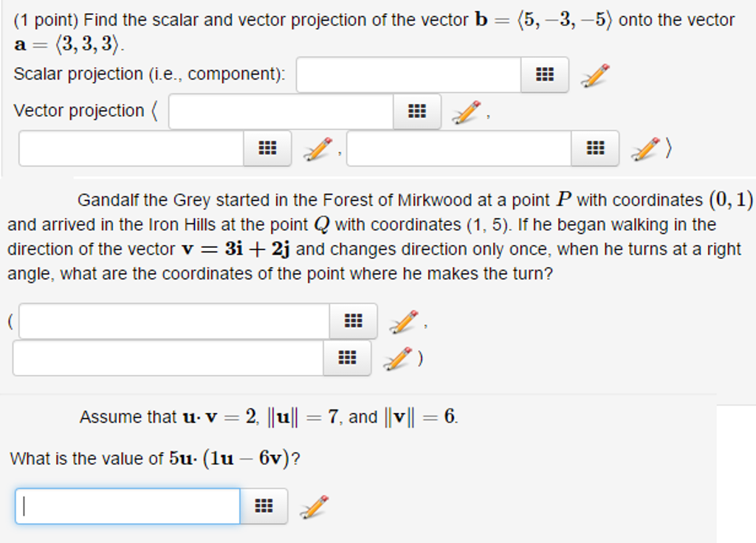The image size is (756, 543).
Task: Click the first vector projection input box
Action: [x=281, y=111]
